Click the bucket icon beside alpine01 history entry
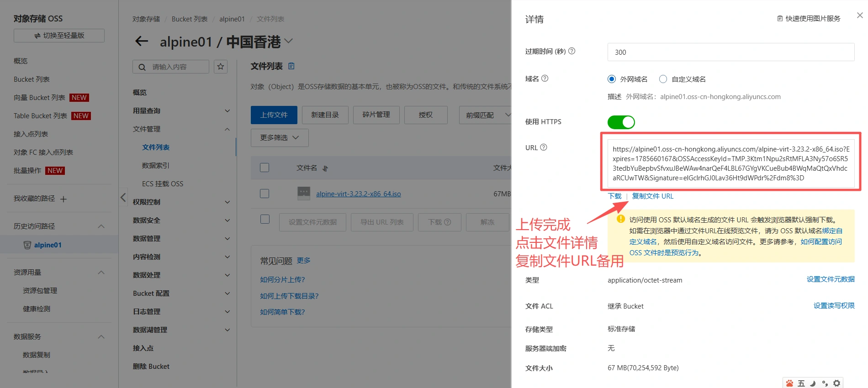The width and height of the screenshot is (868, 388). coord(27,245)
